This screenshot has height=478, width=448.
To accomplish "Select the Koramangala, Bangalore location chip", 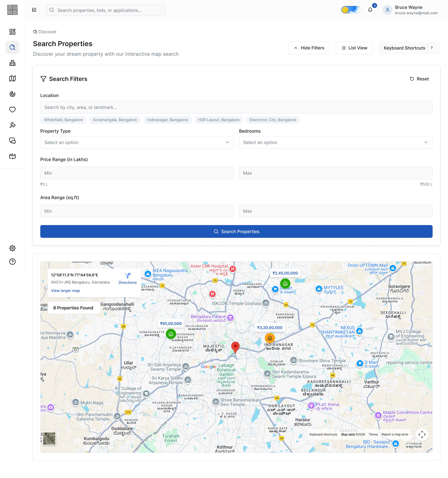I will point(115,120).
